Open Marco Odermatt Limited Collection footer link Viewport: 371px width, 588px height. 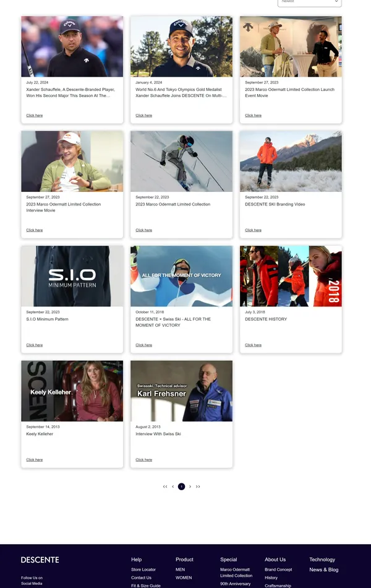pos(236,573)
